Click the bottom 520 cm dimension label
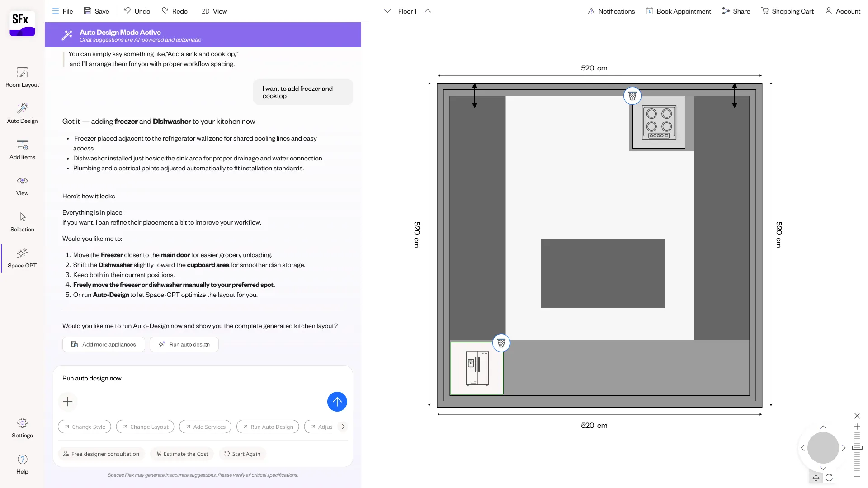 tap(594, 425)
